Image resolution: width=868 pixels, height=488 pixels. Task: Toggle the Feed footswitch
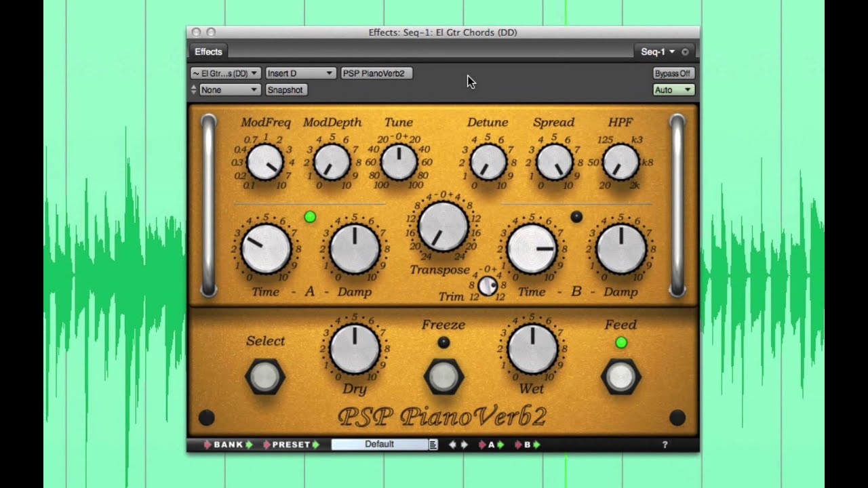(x=620, y=378)
